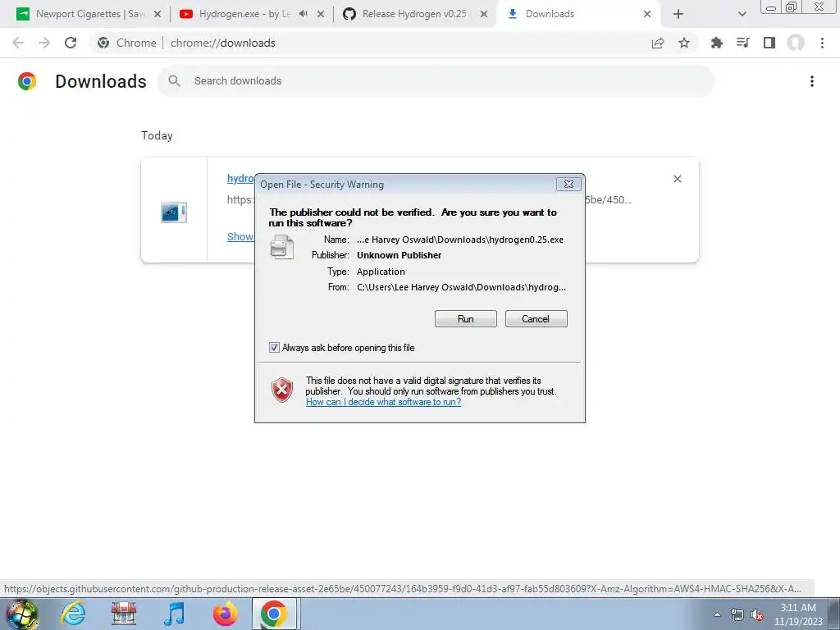Open Downloads page more actions menu
The height and width of the screenshot is (630, 840).
click(812, 81)
